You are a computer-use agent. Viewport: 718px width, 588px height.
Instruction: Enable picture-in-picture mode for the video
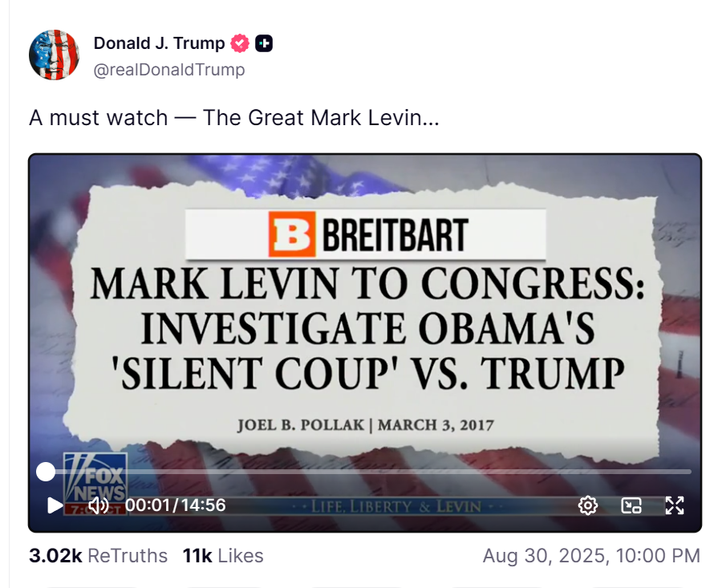click(631, 505)
